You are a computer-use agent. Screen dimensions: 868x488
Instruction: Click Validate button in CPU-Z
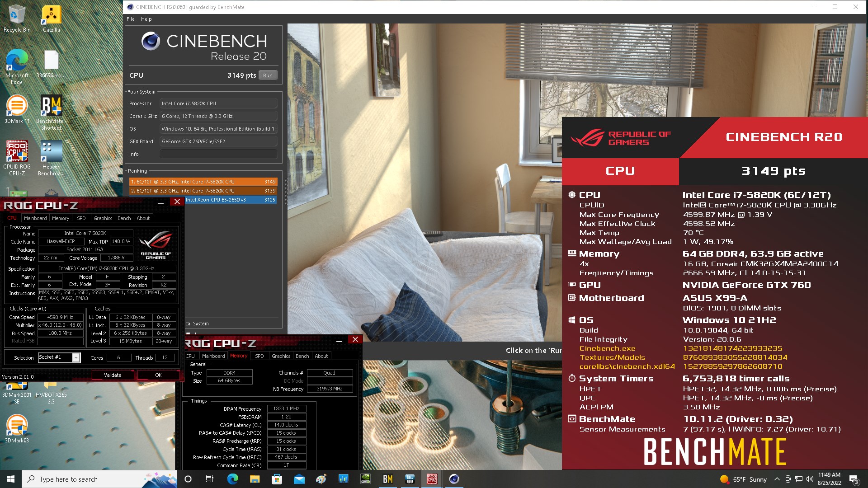pyautogui.click(x=113, y=375)
